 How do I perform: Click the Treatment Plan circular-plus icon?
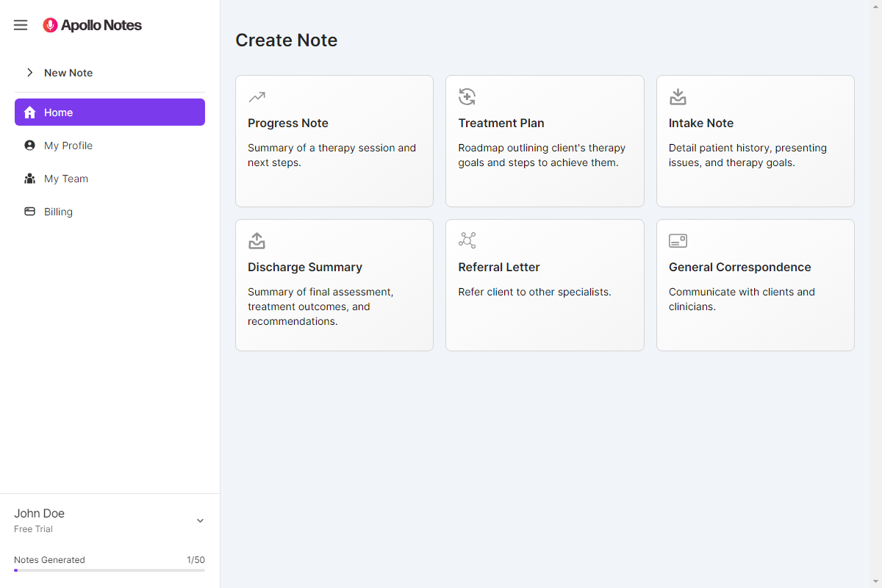pos(467,96)
